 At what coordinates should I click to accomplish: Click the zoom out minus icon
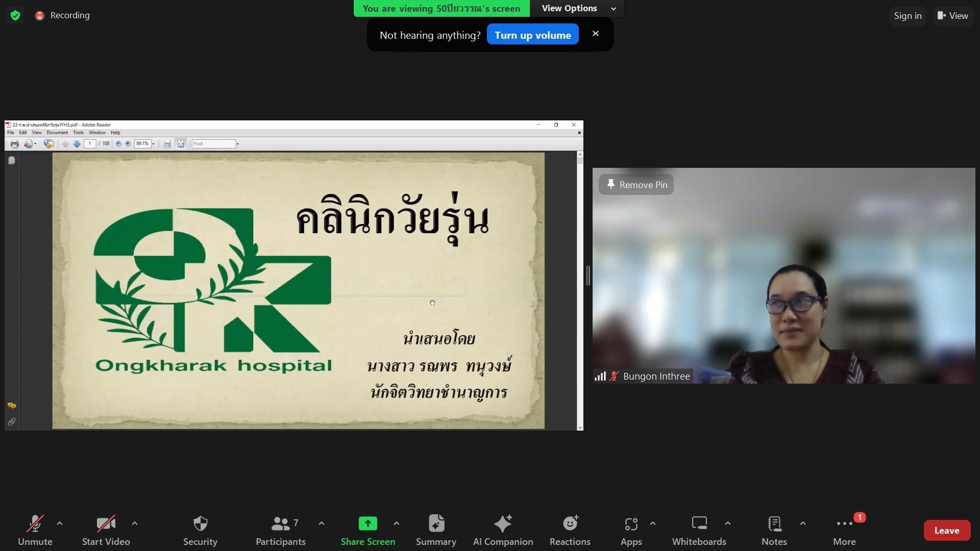[x=118, y=144]
